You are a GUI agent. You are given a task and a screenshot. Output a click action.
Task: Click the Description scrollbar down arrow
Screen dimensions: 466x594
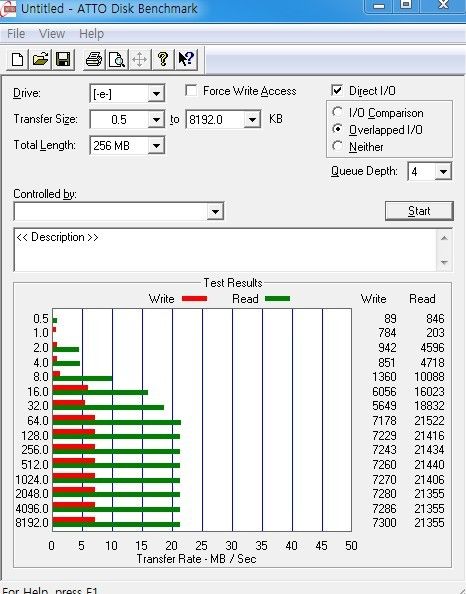444,262
